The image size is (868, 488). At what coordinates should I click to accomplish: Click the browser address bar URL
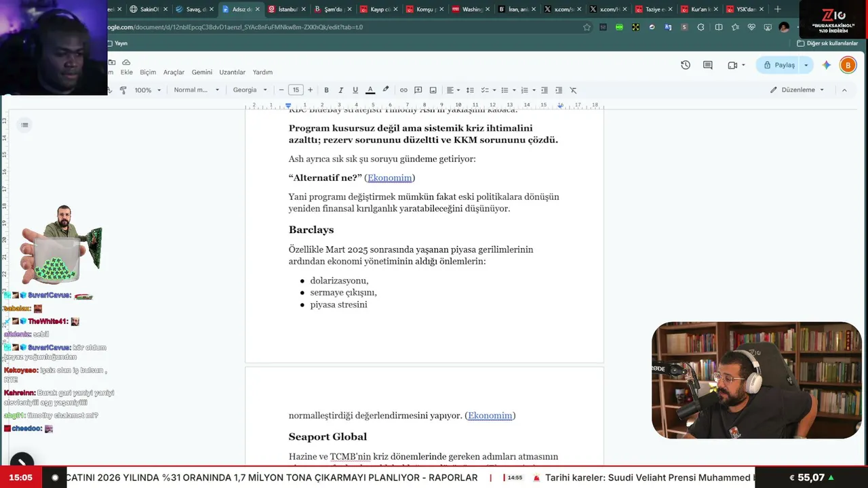pos(235,27)
